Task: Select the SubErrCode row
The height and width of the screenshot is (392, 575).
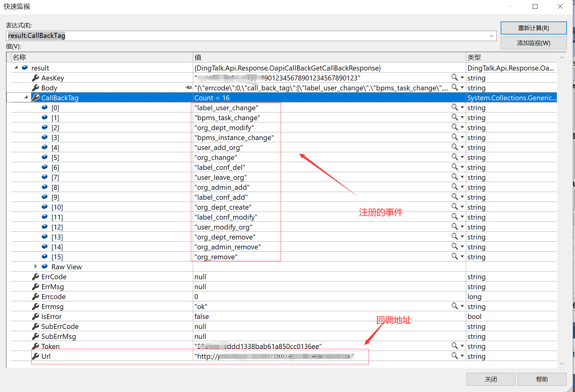Action: (x=284, y=326)
